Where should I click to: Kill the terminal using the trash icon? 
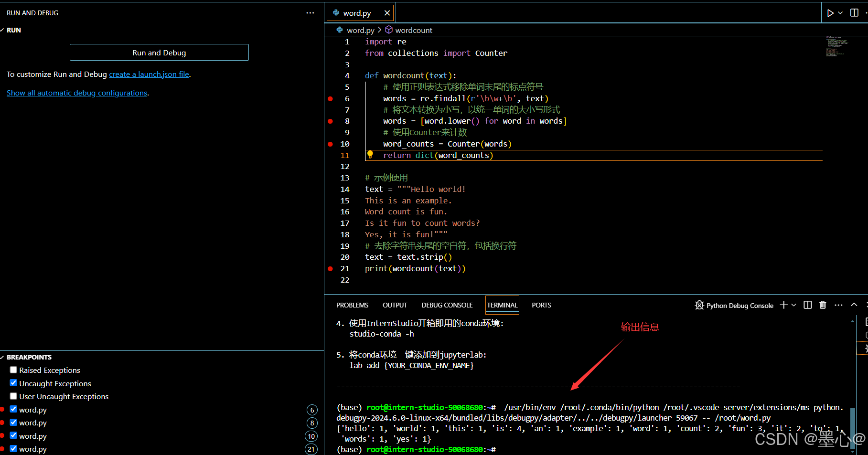[822, 305]
